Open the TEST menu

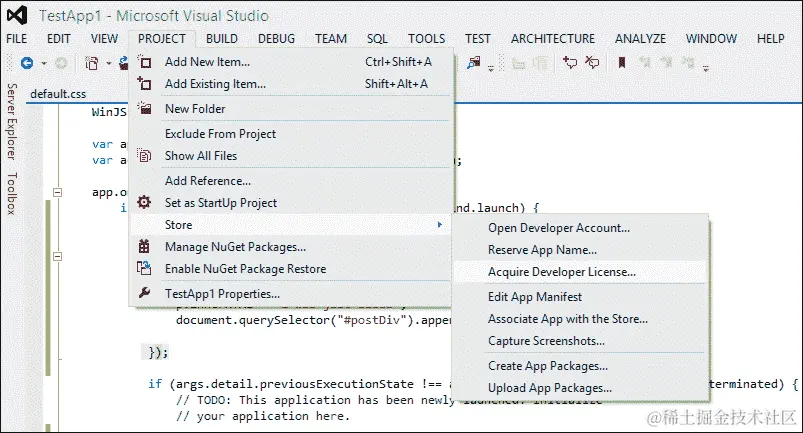pos(478,39)
